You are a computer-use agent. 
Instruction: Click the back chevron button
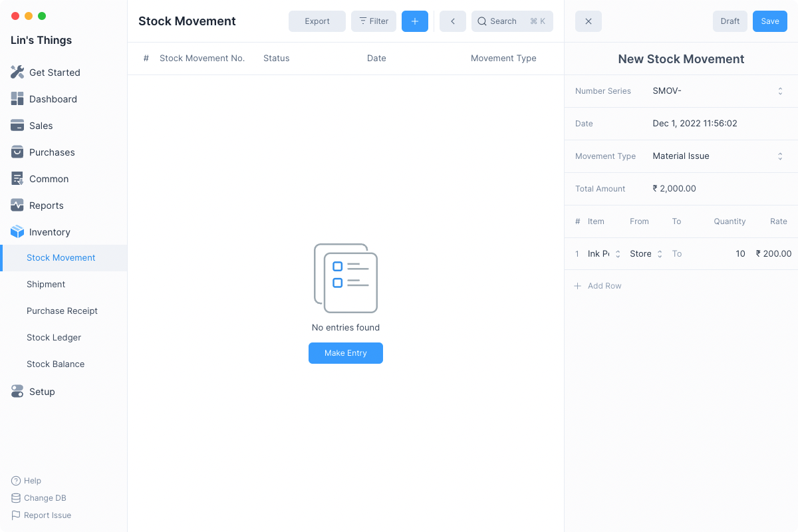pos(453,21)
